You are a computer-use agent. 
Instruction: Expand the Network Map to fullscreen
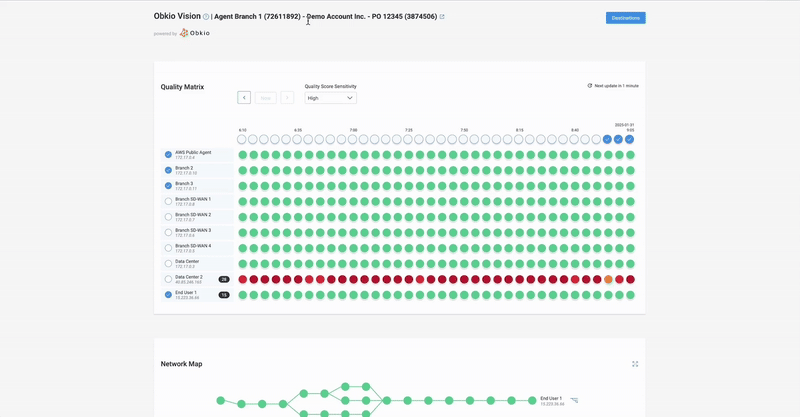click(635, 364)
